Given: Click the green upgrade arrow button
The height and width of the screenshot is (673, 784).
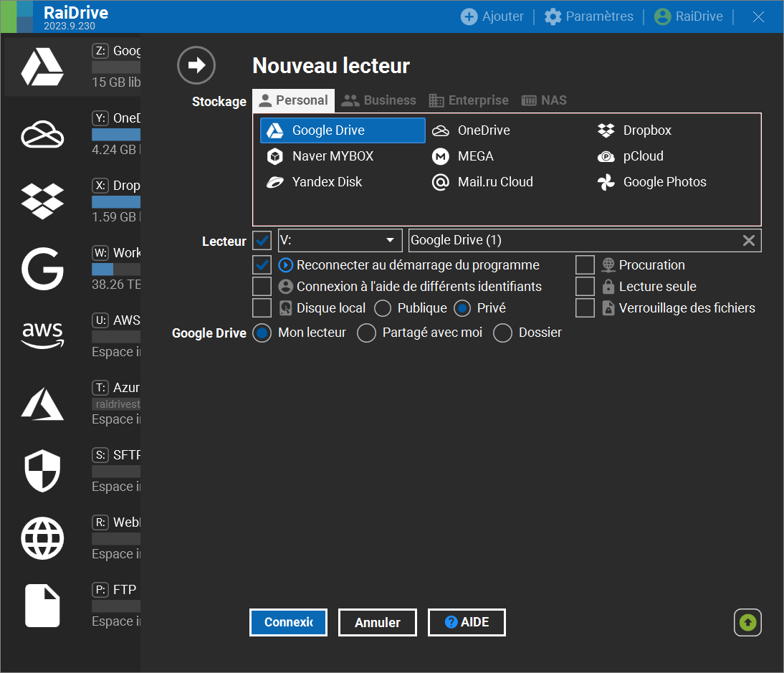Looking at the screenshot, I should pos(747,622).
